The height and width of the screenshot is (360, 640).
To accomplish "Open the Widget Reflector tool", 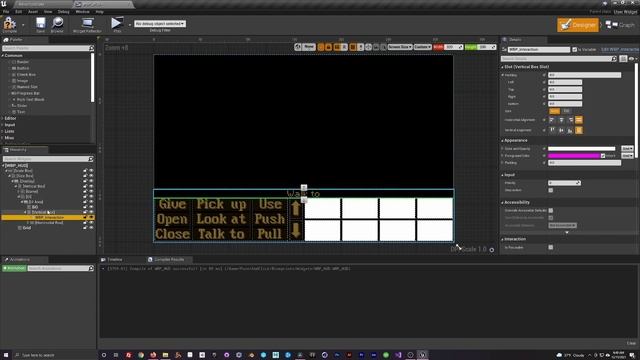I will coord(87,24).
